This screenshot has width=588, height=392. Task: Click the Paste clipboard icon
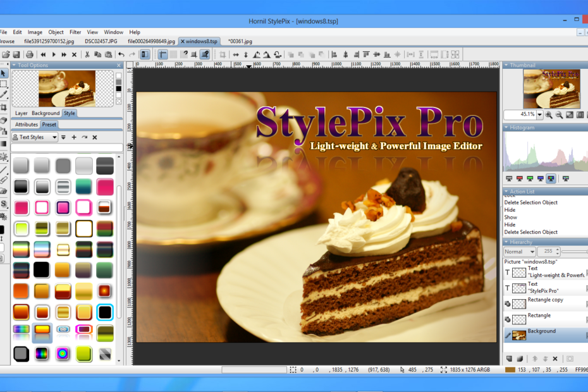(x=108, y=55)
